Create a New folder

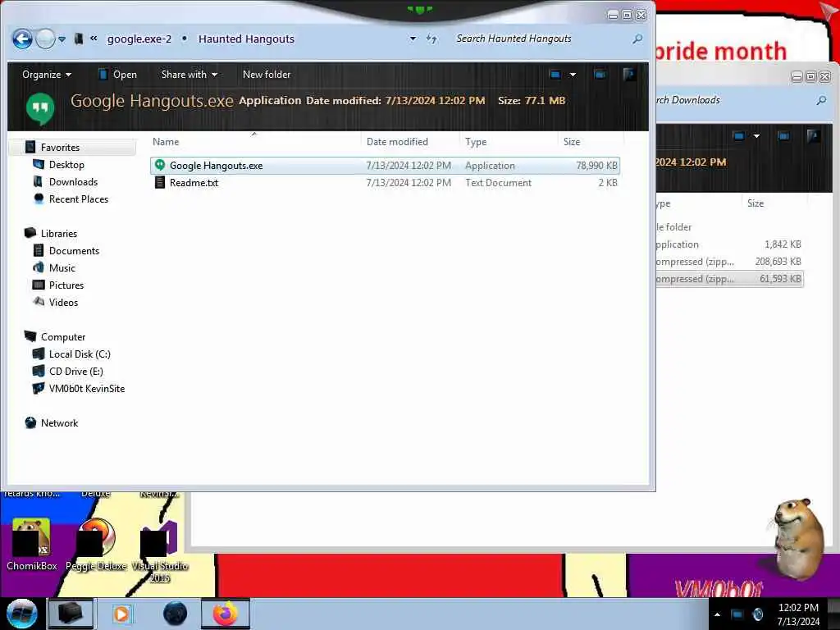coord(267,75)
